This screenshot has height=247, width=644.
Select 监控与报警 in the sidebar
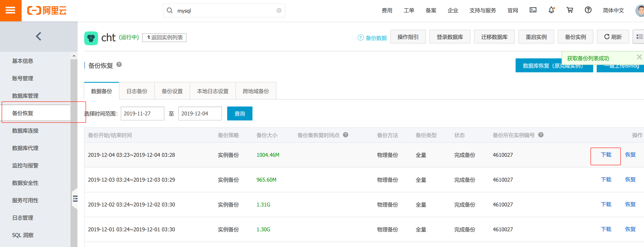[x=25, y=165]
